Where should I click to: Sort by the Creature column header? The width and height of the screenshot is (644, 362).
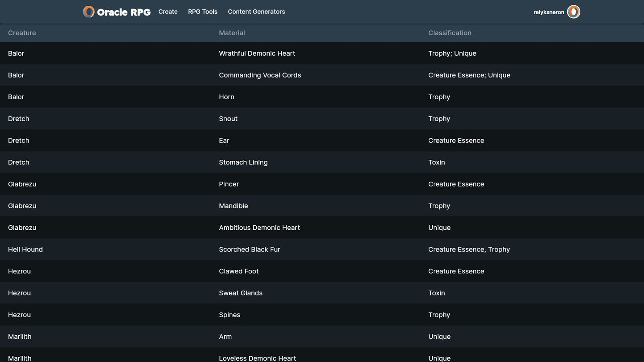pyautogui.click(x=22, y=33)
